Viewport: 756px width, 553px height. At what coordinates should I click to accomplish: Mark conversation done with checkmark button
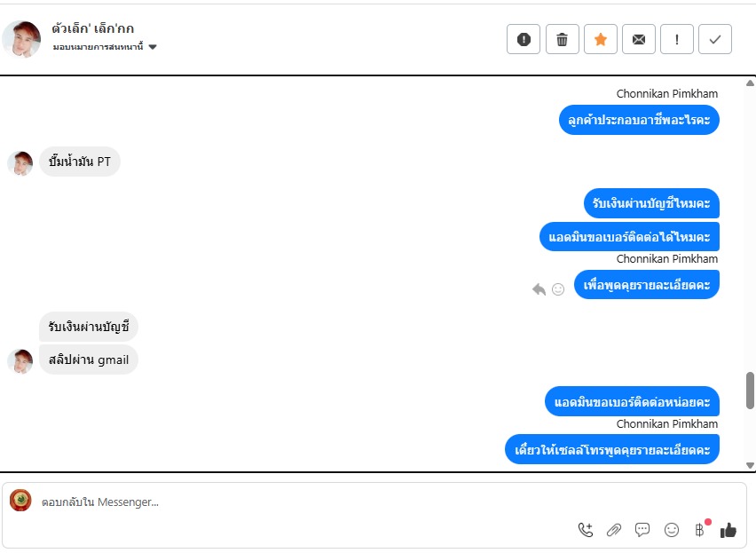coord(715,39)
